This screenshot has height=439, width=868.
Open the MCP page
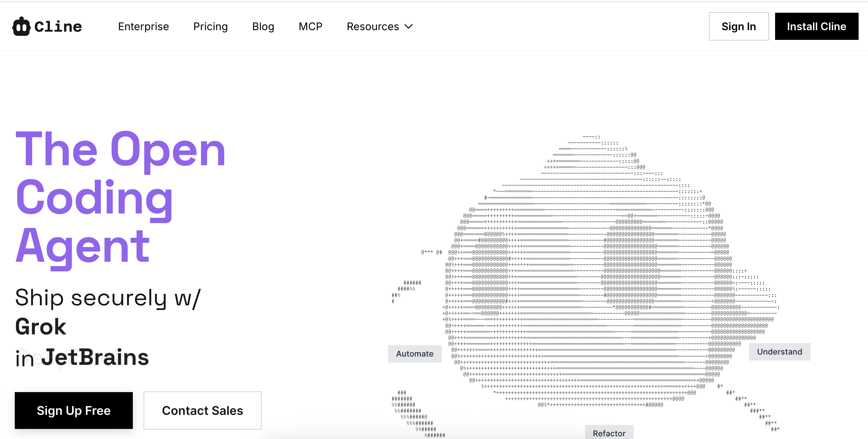310,26
